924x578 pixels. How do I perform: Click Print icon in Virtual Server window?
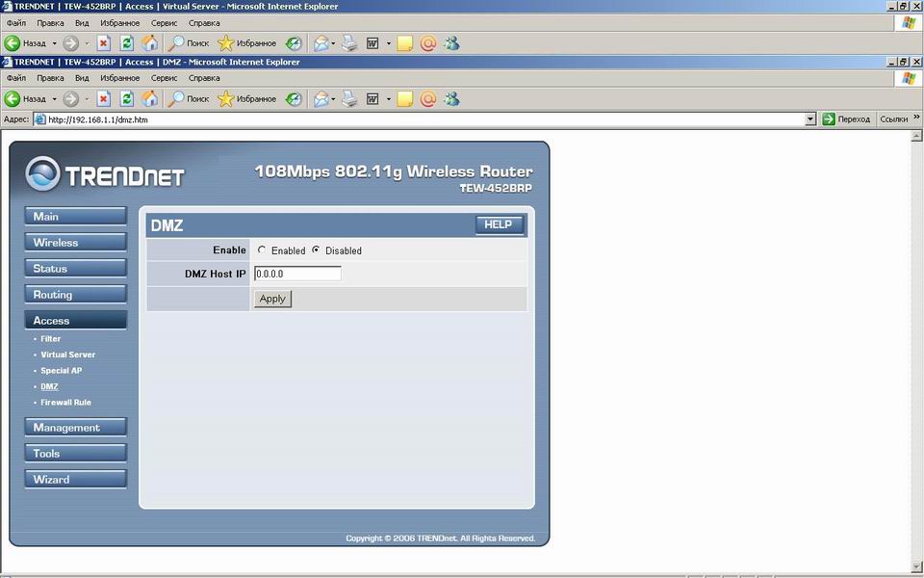click(349, 43)
